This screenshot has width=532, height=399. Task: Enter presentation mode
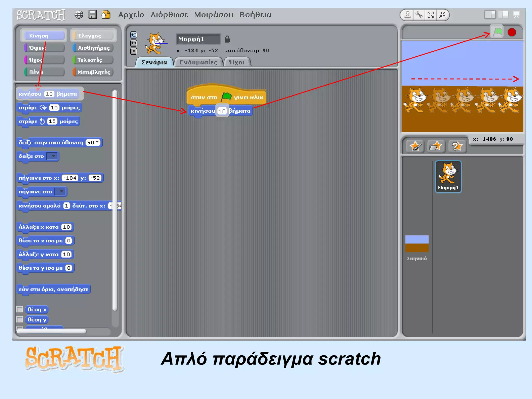516,15
